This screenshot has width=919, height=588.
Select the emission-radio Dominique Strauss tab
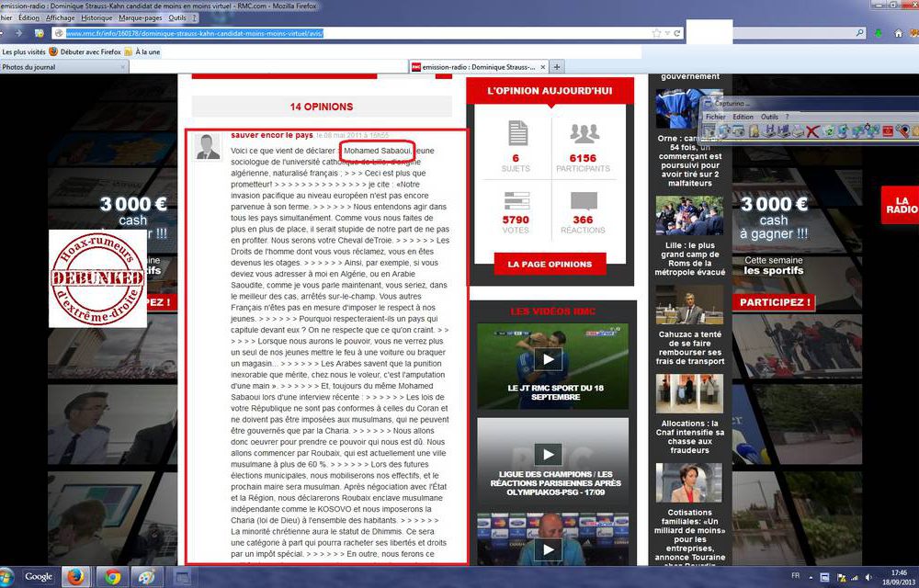[479, 67]
